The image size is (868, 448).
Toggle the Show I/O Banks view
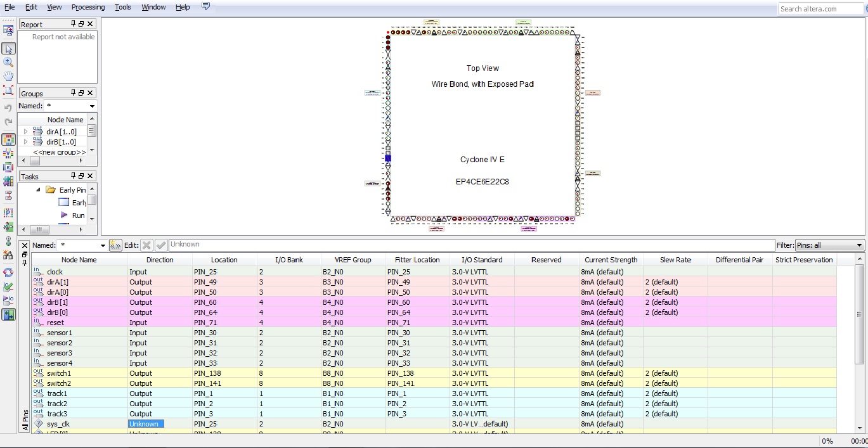pyautogui.click(x=8, y=139)
